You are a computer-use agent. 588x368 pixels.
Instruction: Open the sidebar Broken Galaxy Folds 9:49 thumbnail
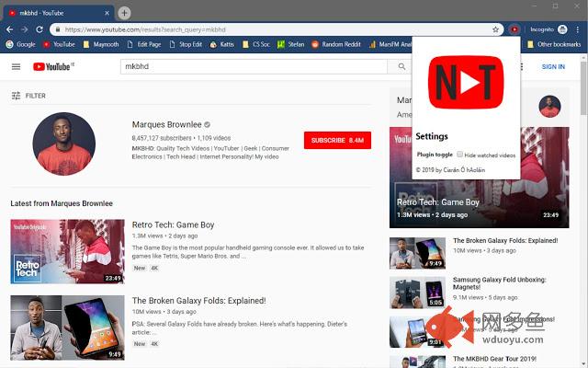click(x=417, y=253)
